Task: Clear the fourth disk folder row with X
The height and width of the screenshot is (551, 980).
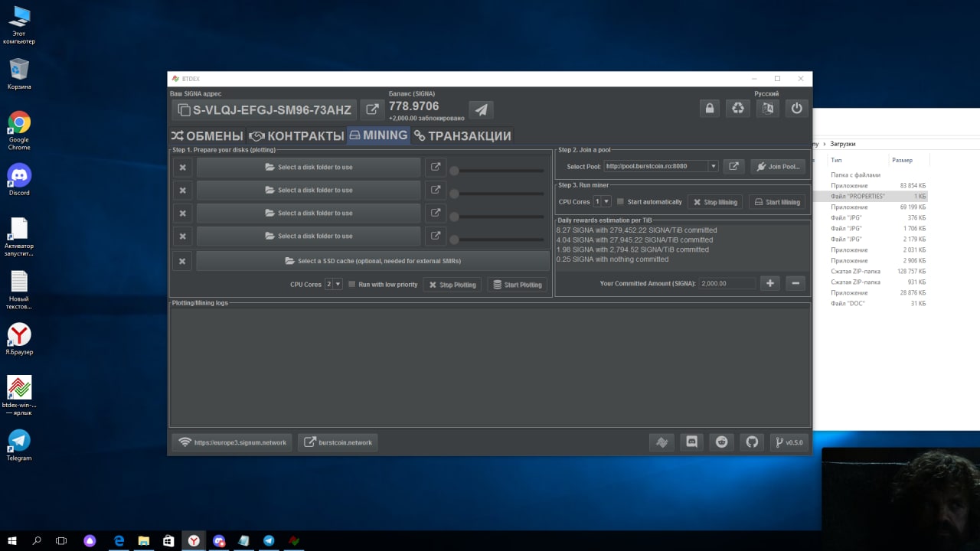Action: tap(182, 236)
